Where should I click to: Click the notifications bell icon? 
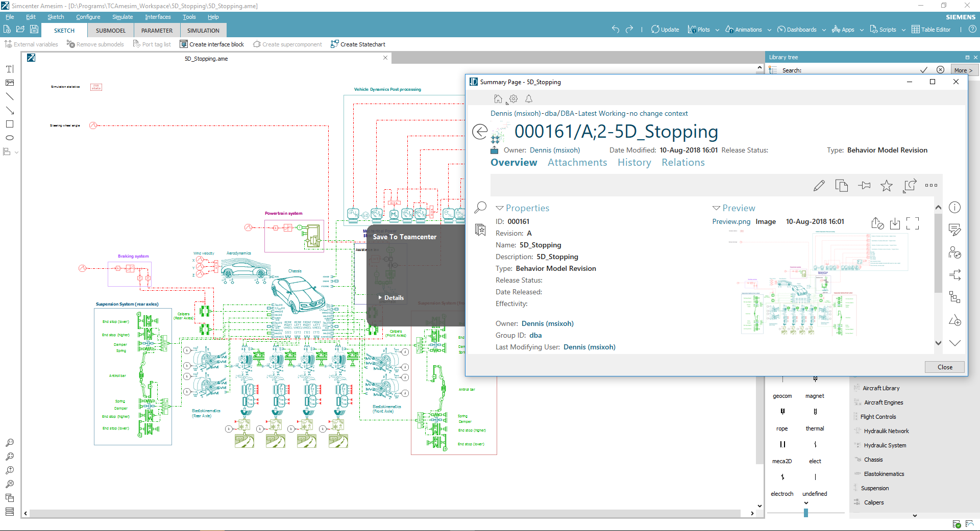529,98
